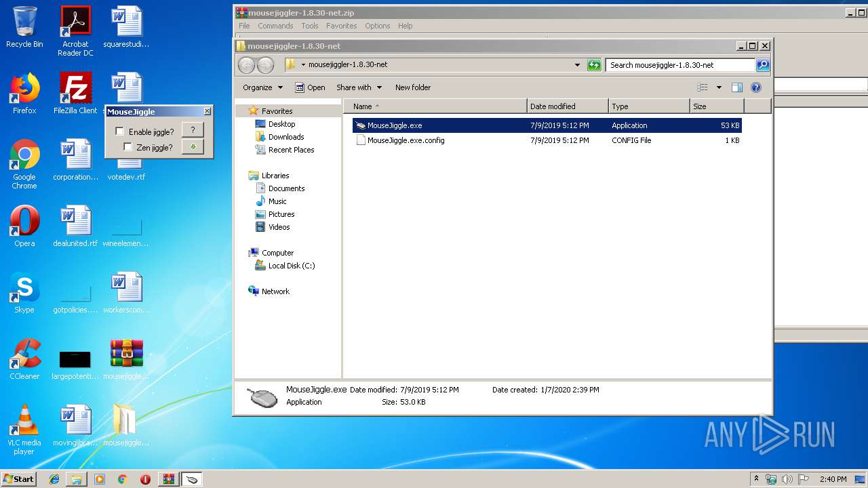The height and width of the screenshot is (488, 868).
Task: Select Computer in the navigation pane
Action: pyautogui.click(x=277, y=253)
